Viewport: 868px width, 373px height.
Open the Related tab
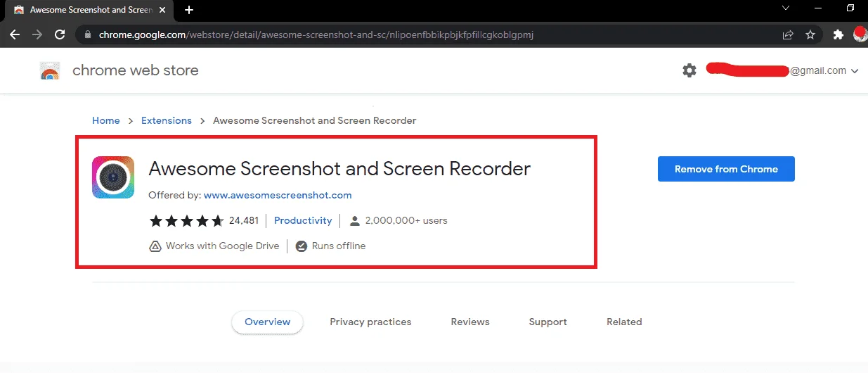pos(624,322)
